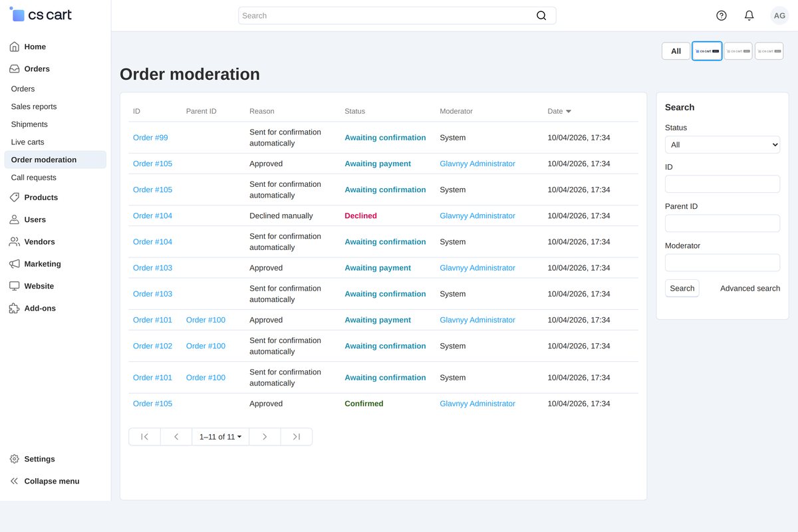
Task: Click the Products tag icon
Action: [14, 198]
